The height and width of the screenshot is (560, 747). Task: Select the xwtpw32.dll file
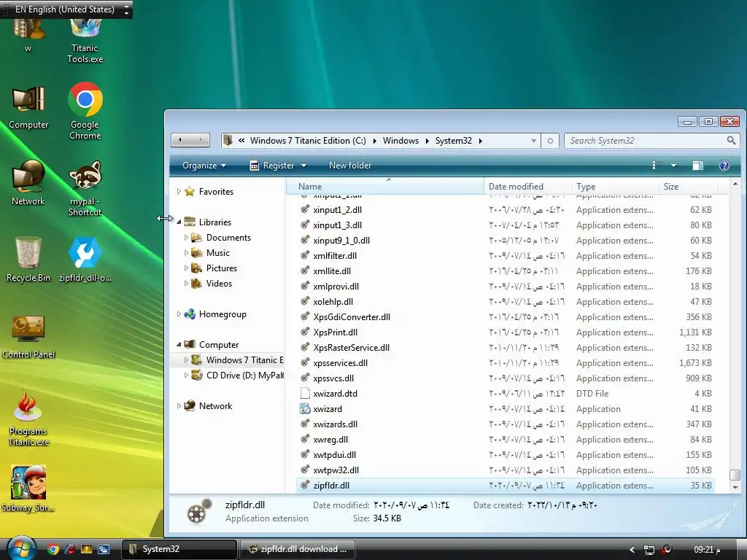pyautogui.click(x=336, y=470)
